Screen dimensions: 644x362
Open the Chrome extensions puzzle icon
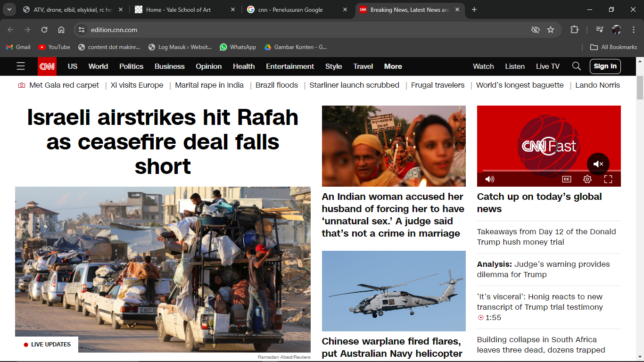(574, 29)
